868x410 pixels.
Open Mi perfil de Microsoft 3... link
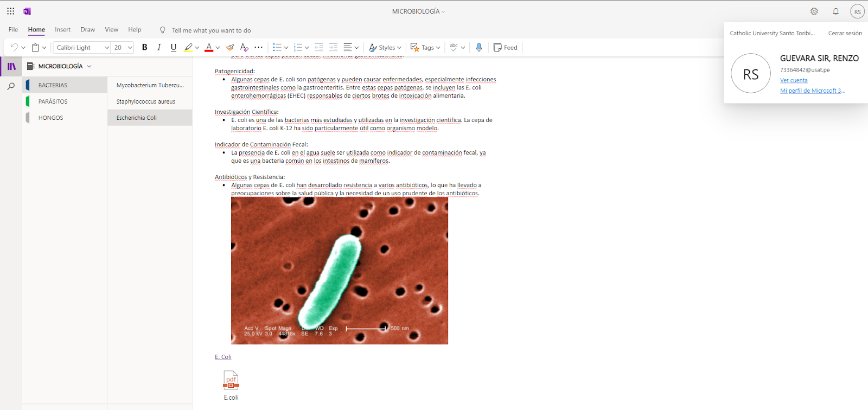tap(813, 91)
